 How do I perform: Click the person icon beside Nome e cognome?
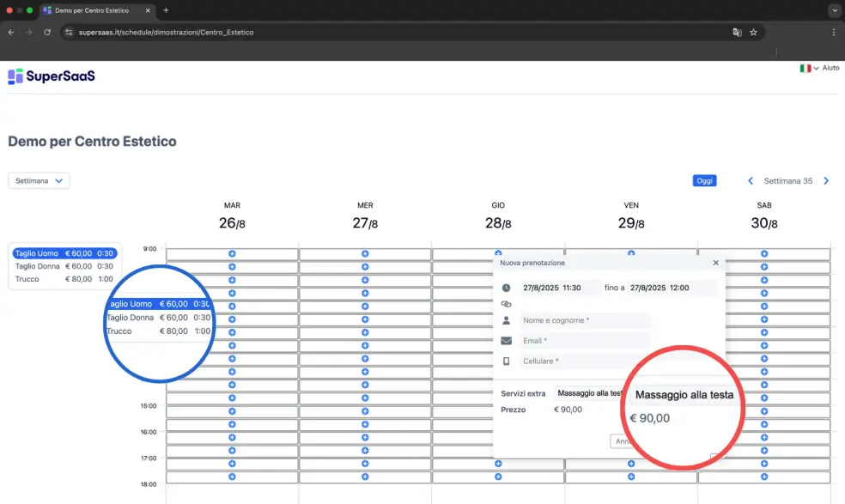(x=506, y=320)
